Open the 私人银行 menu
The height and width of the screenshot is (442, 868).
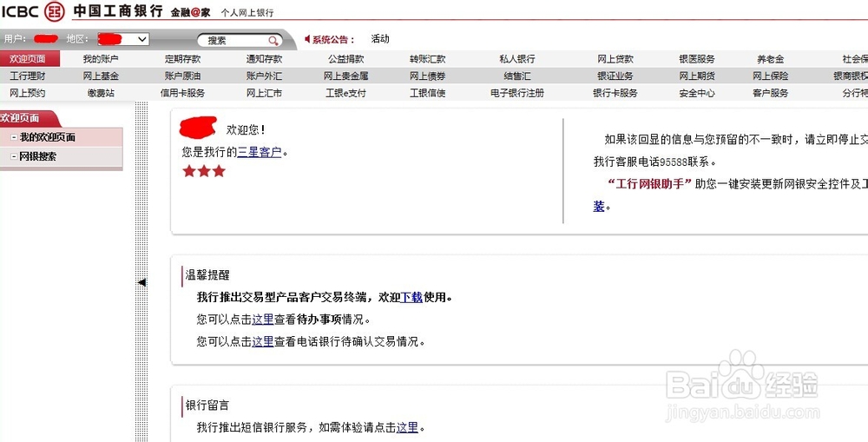[517, 59]
